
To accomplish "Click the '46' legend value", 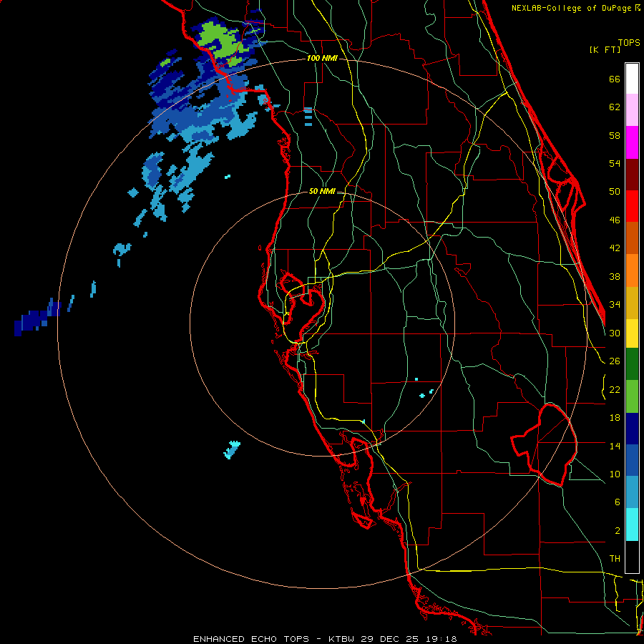I will coord(615,220).
